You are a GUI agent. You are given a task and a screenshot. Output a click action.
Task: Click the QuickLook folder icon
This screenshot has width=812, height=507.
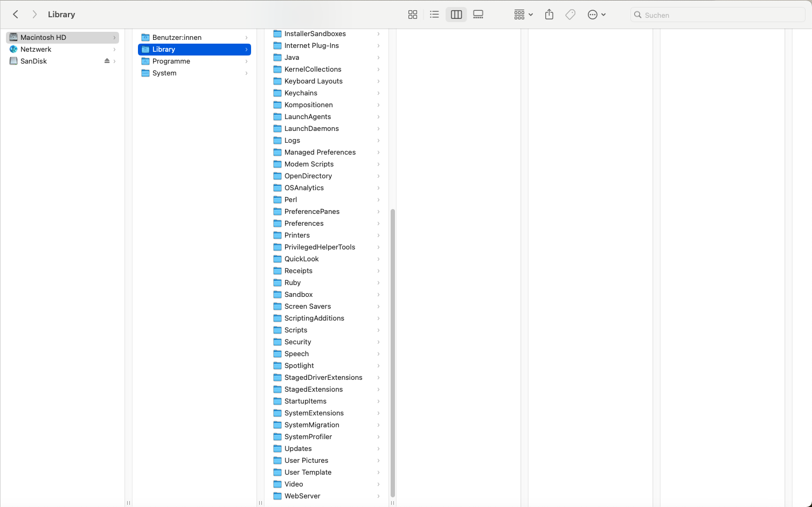click(277, 259)
